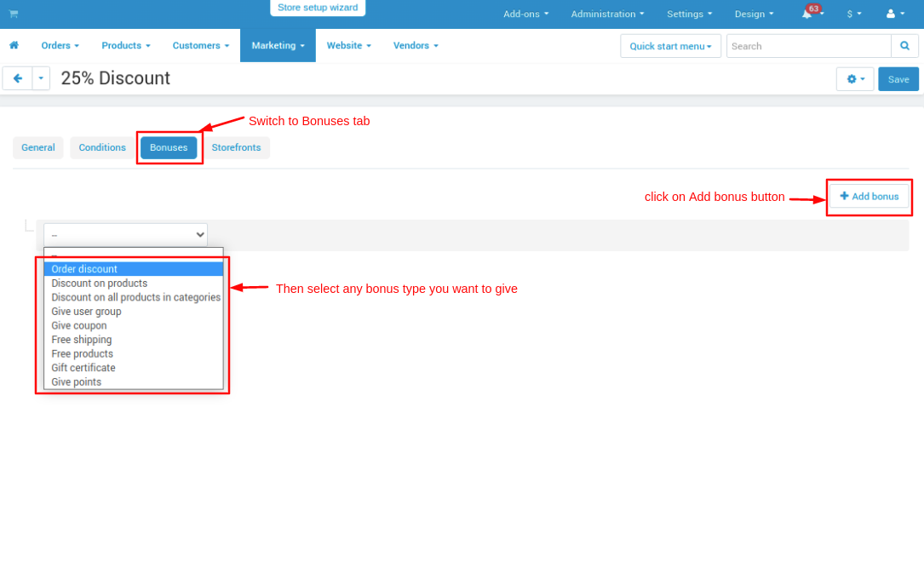Open the Marketing menu

[278, 45]
